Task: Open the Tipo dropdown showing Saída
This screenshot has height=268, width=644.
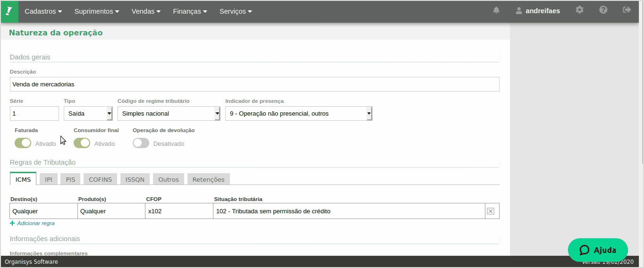Action: click(x=88, y=114)
